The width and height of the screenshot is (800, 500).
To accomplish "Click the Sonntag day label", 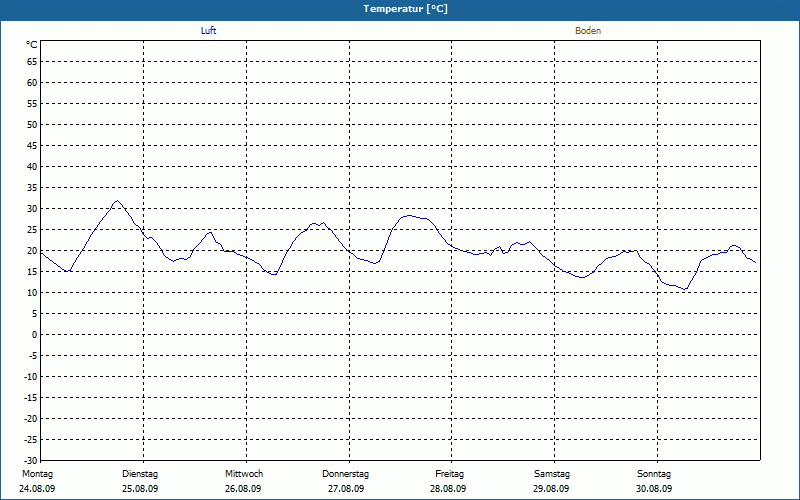I will tap(654, 474).
